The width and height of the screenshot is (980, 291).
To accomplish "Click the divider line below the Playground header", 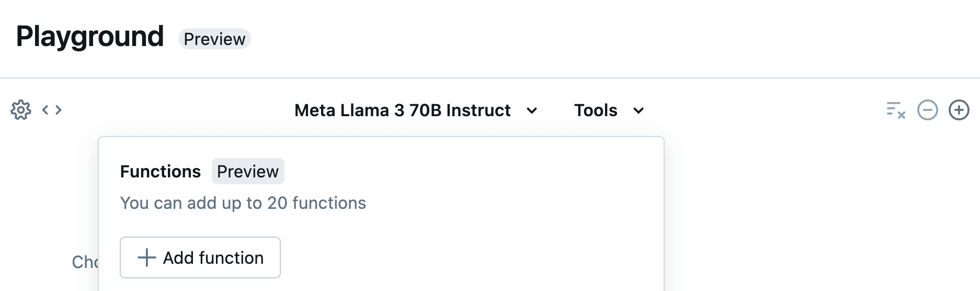I will pyautogui.click(x=490, y=78).
